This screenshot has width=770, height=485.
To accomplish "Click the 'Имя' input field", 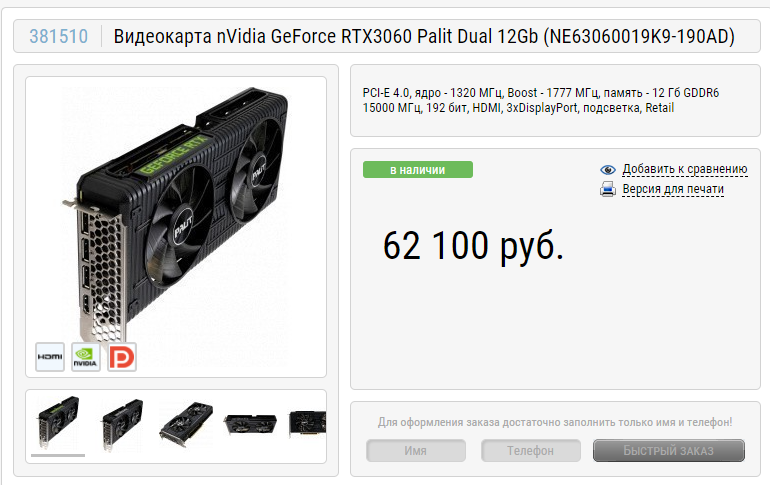I will (416, 451).
